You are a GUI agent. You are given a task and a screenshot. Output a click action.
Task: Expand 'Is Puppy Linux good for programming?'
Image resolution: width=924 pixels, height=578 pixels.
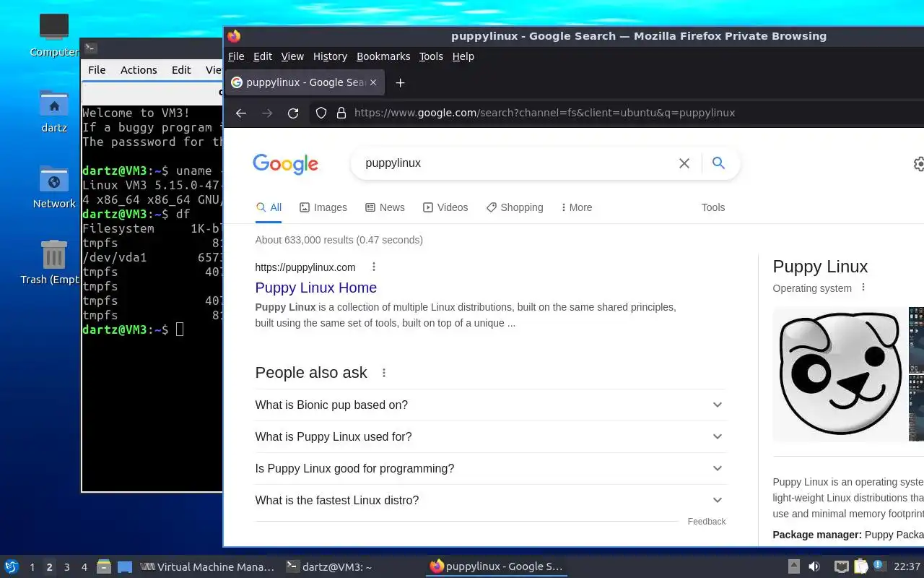(x=490, y=468)
